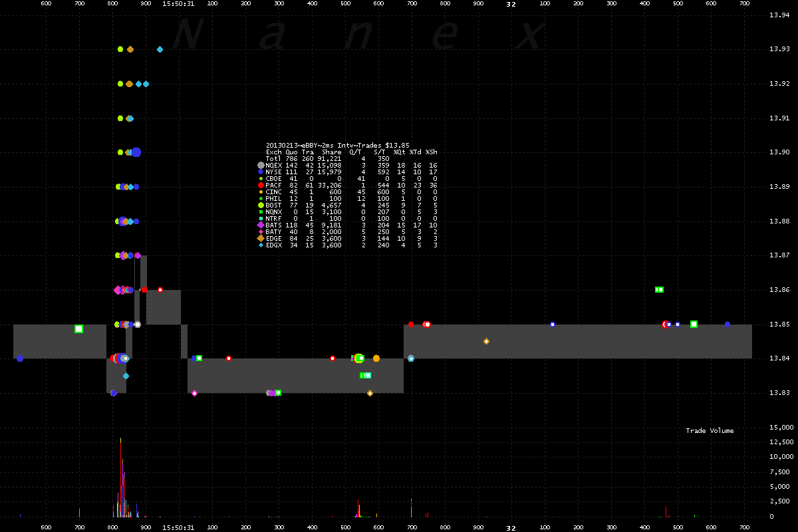798x532 pixels.
Task: Click the 'Exch' column header
Action: 273,152
